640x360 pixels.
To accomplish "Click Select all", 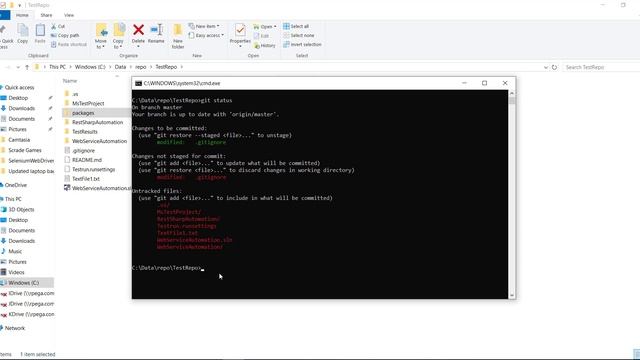I will pos(296,26).
